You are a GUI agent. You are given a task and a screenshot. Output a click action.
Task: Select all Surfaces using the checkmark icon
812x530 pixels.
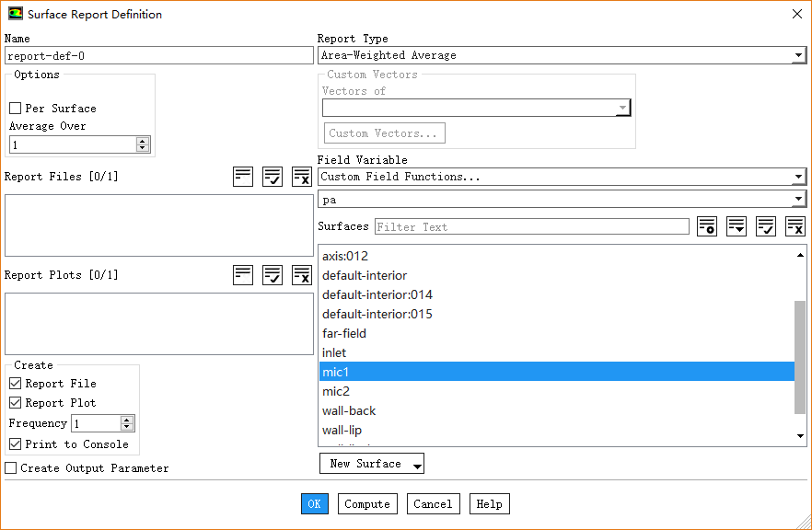(x=766, y=226)
